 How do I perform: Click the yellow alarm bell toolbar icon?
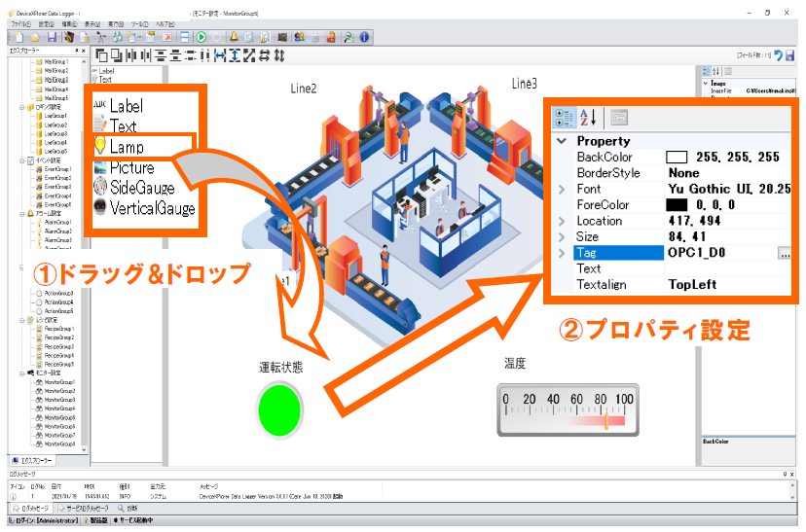coord(234,37)
